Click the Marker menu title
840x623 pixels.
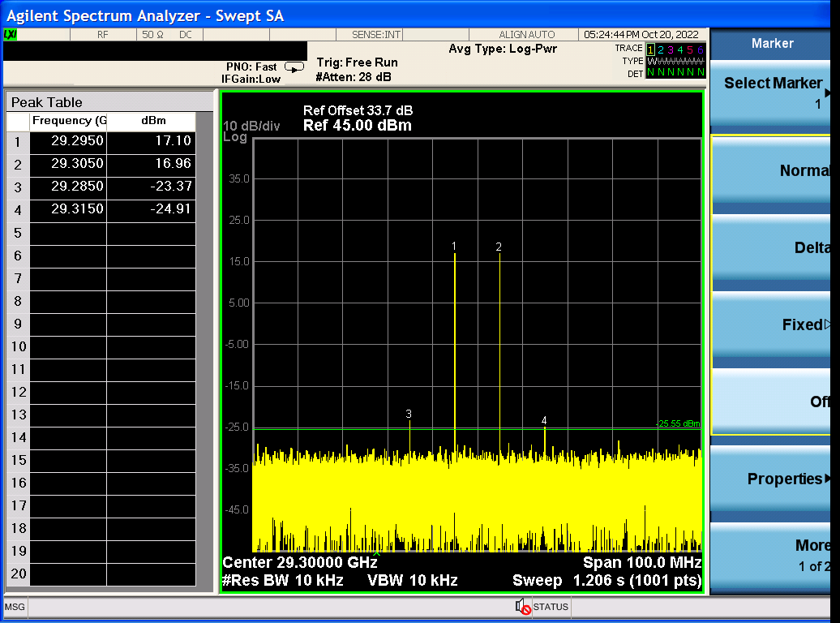tap(772, 44)
